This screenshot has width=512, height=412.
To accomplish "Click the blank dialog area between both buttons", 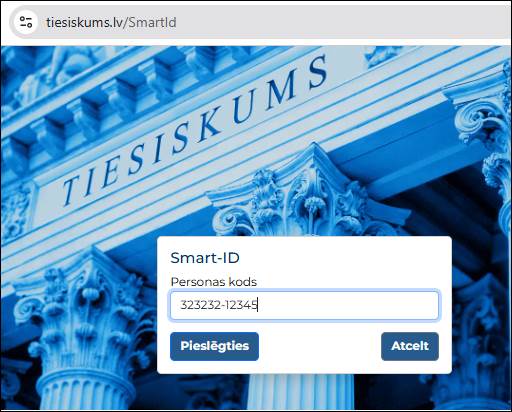I will 319,346.
